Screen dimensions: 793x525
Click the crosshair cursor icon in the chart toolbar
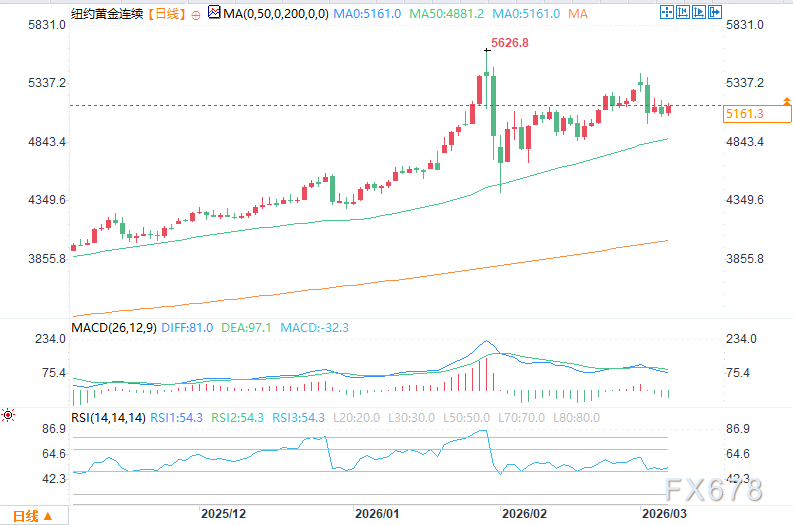667,11
